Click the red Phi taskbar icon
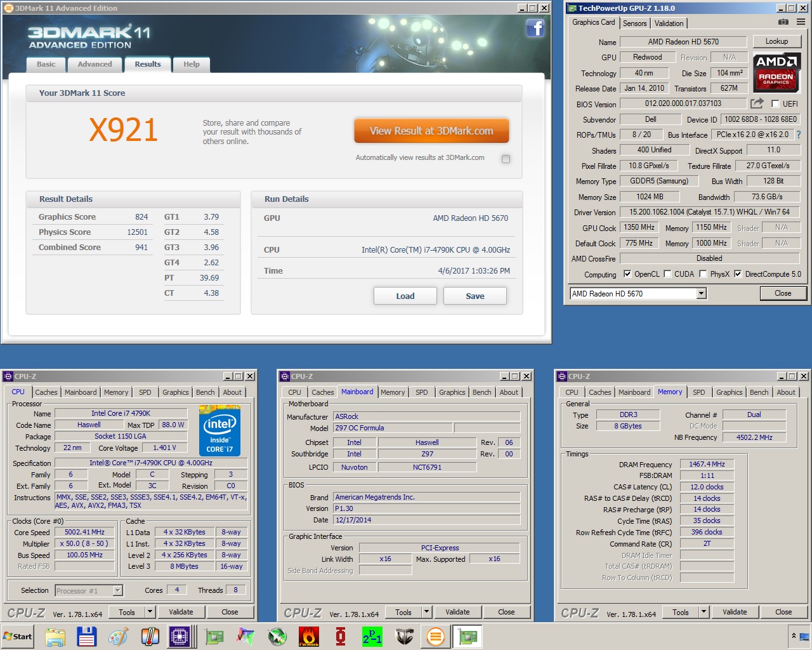812x650 pixels. (x=341, y=637)
